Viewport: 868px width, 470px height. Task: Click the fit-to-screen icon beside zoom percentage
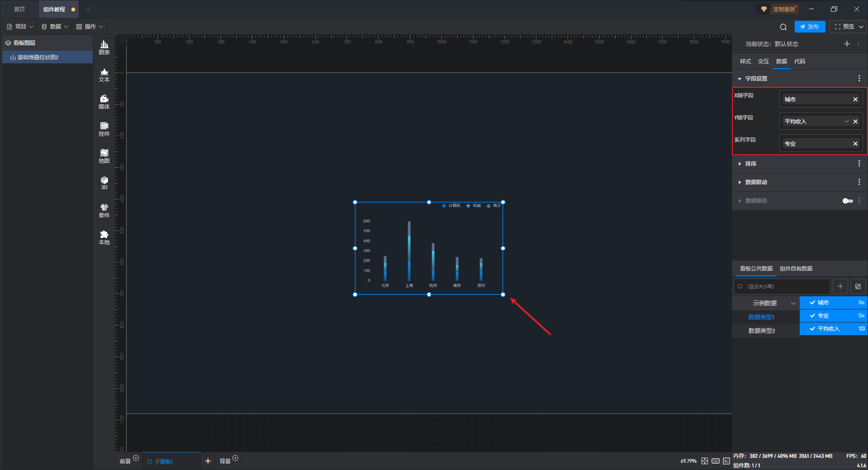pos(705,461)
